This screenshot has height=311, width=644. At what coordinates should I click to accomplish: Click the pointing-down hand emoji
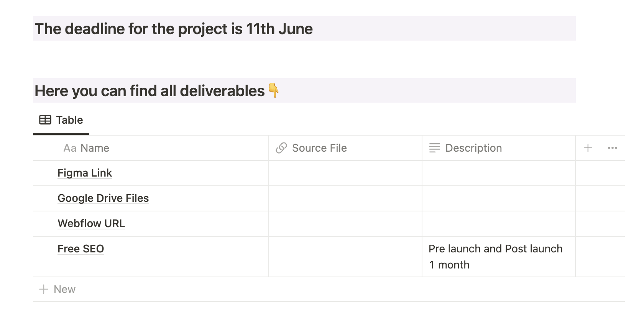(273, 90)
